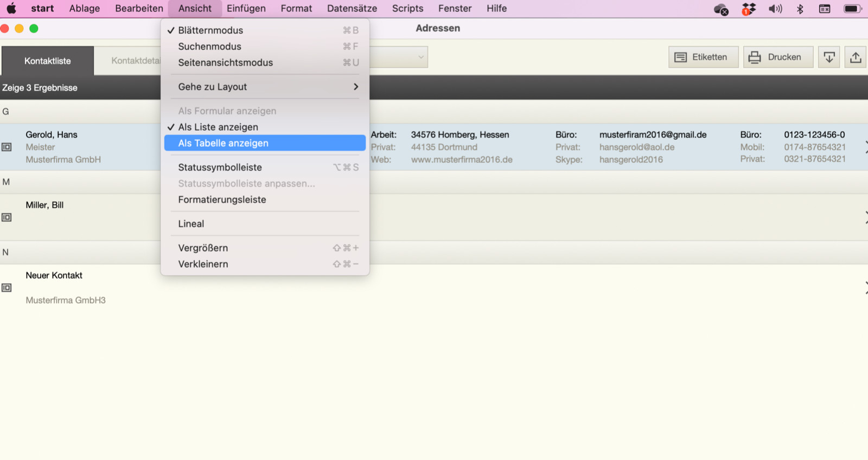
Task: Open the dropdown beside the tabs
Action: [420, 57]
